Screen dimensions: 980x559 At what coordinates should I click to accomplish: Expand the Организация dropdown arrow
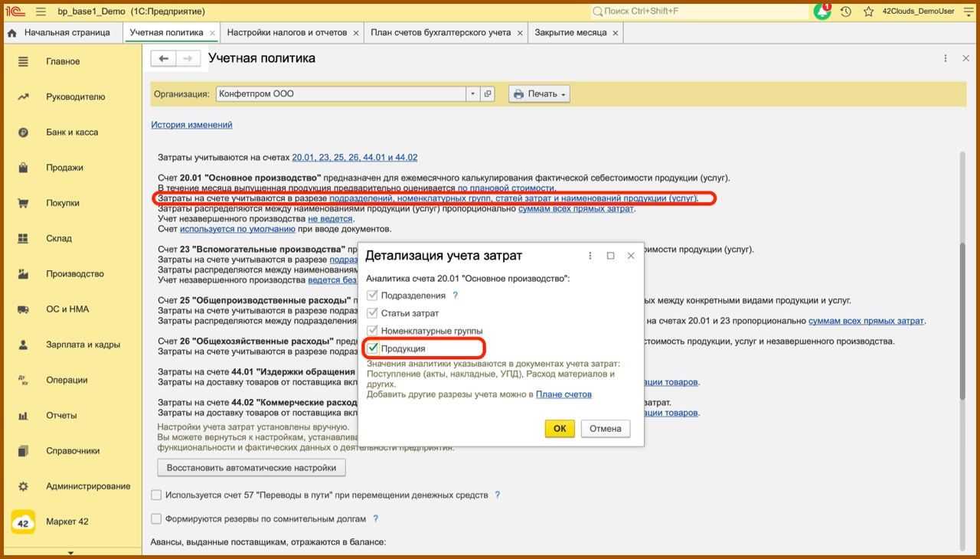coord(473,94)
